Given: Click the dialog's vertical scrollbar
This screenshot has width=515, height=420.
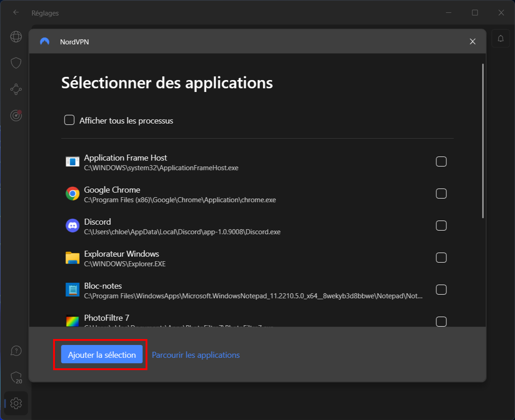Looking at the screenshot, I should tap(483, 141).
